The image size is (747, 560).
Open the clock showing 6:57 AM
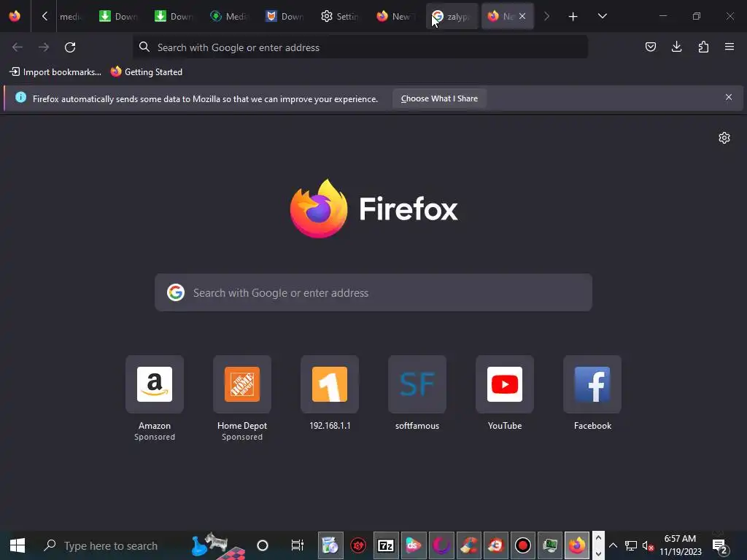681,545
